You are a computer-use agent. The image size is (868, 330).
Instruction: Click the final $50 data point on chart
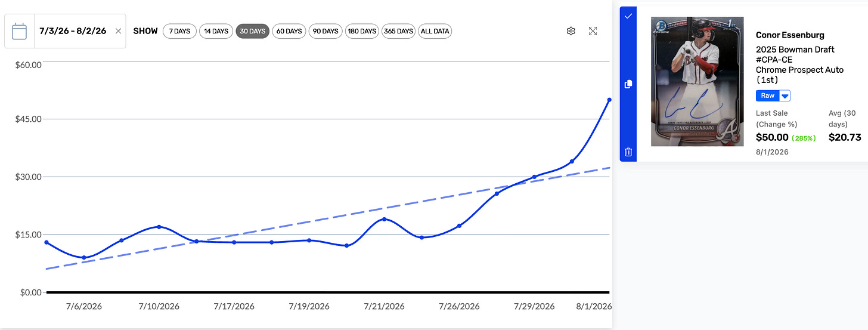609,100
